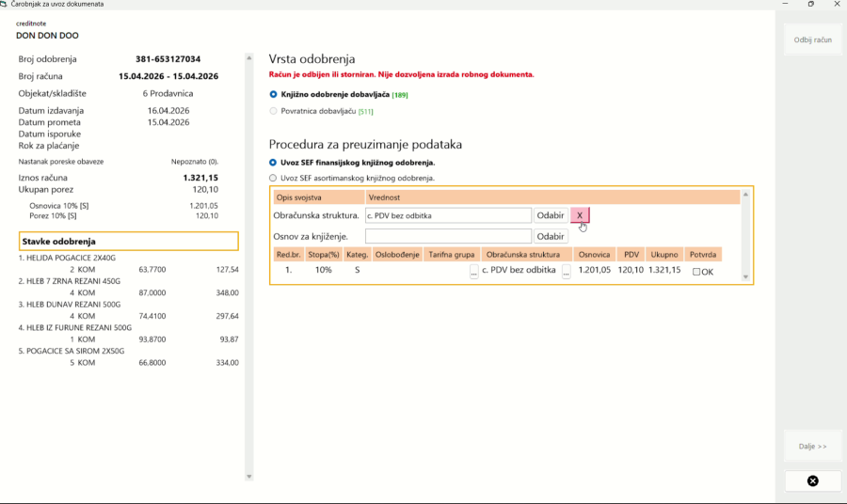Open Obračunska struktura ellipsis picker in row 1

pos(567,272)
